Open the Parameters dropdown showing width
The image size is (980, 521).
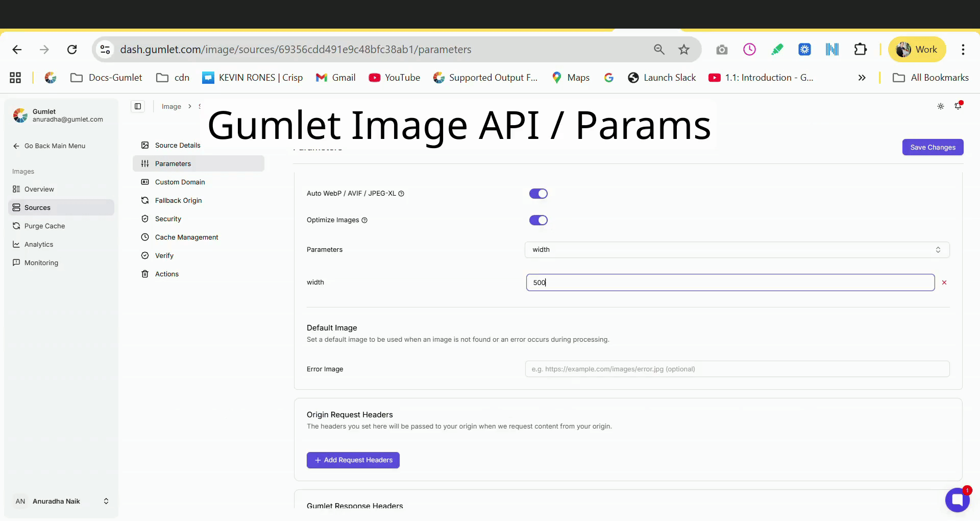click(x=737, y=250)
